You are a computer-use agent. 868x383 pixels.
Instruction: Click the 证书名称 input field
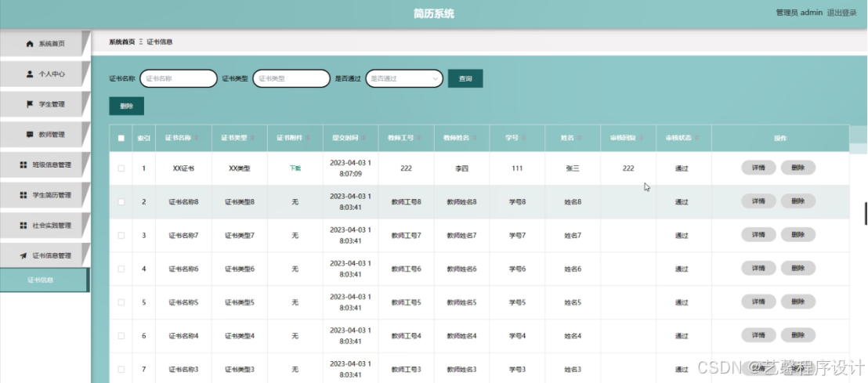click(x=179, y=78)
